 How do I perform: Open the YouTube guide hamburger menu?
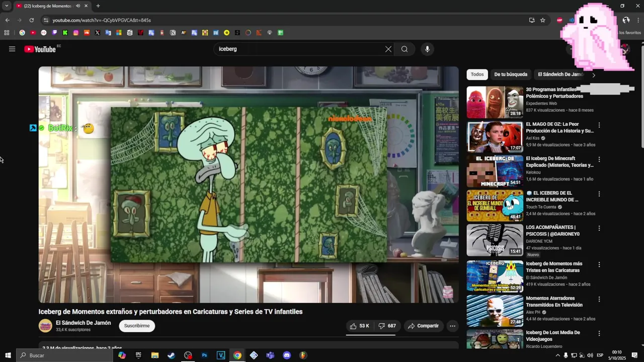tap(12, 49)
